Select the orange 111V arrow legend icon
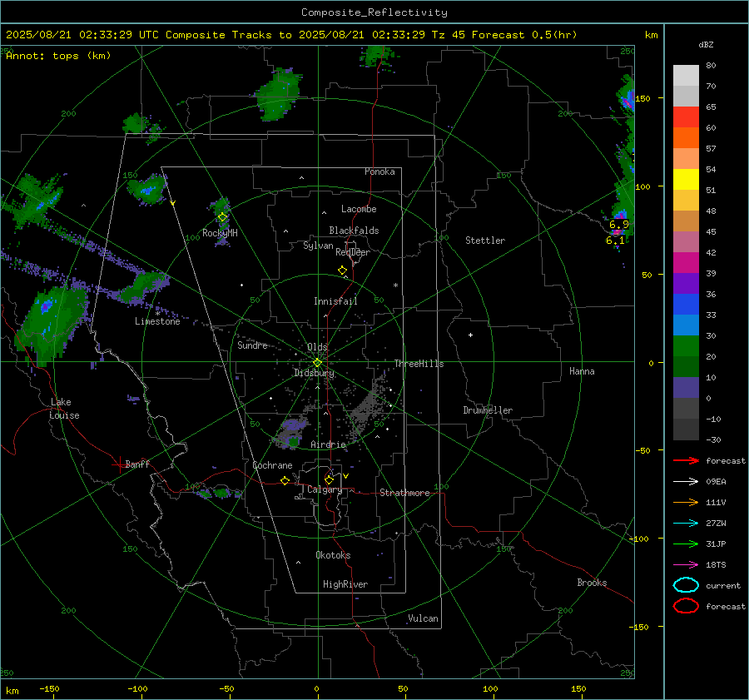This screenshot has height=700, width=749. pos(686,502)
